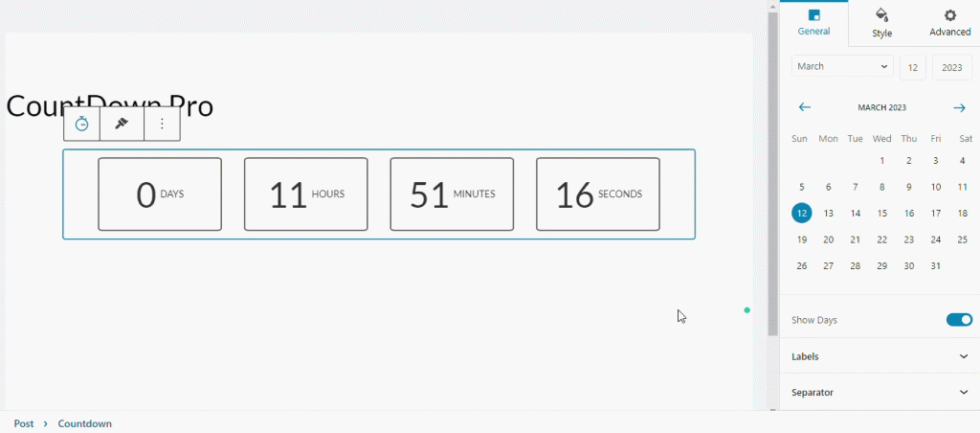This screenshot has width=980, height=433.
Task: Click the General tab icon
Action: [813, 15]
